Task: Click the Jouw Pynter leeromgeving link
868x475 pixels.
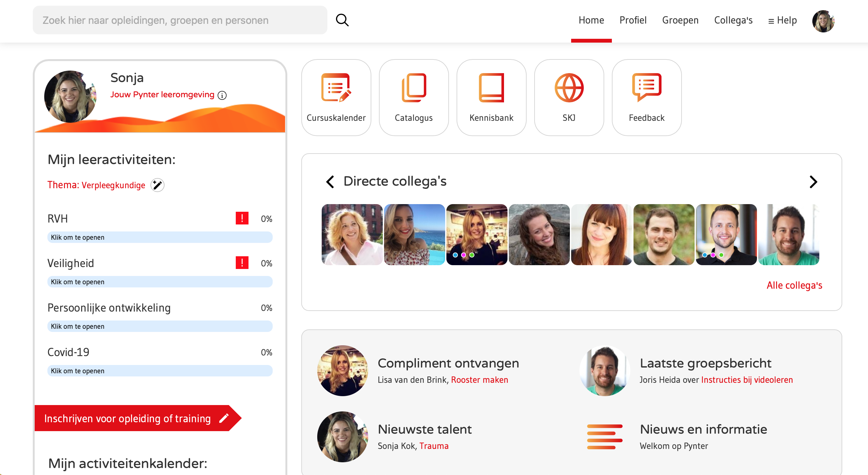Action: coord(162,95)
